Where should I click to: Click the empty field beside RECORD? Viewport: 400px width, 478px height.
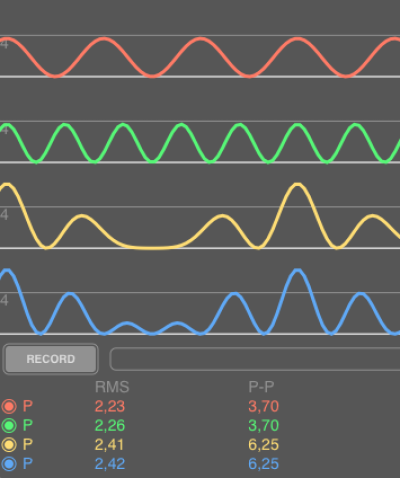point(255,359)
